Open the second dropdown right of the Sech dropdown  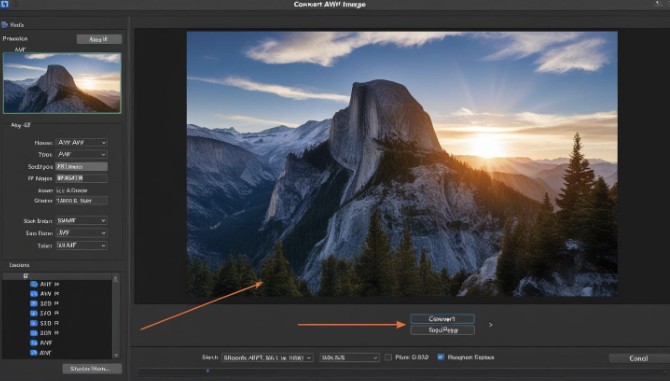coord(350,358)
